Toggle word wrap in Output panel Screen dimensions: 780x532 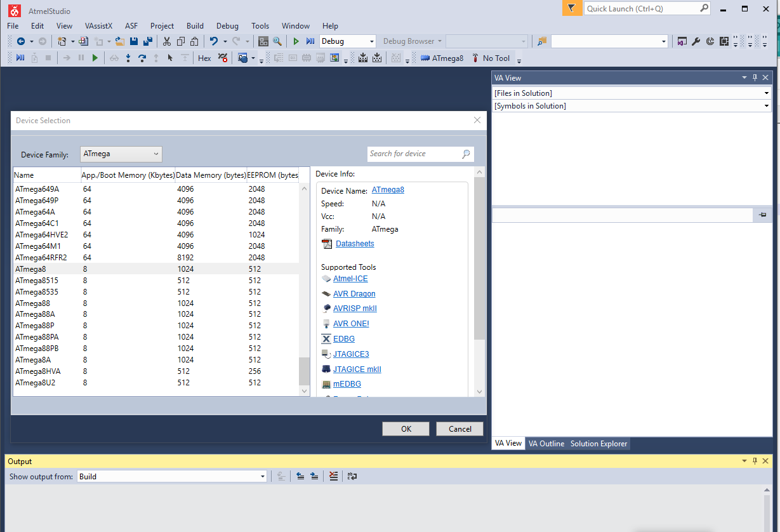point(352,476)
